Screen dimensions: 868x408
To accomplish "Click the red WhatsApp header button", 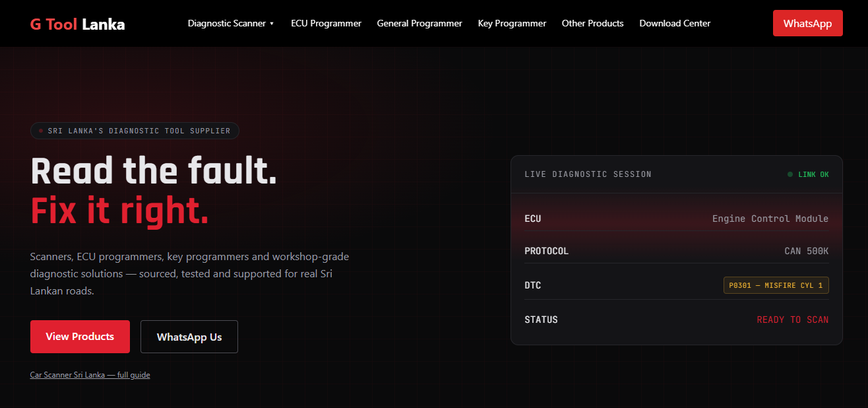I will (807, 23).
